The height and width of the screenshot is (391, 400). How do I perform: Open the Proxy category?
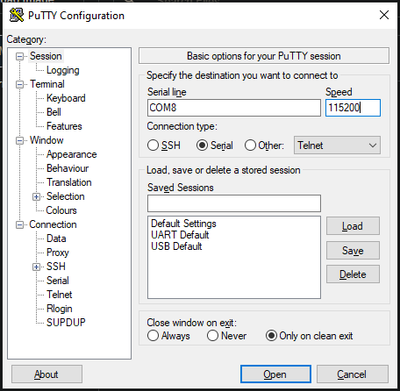click(x=57, y=252)
